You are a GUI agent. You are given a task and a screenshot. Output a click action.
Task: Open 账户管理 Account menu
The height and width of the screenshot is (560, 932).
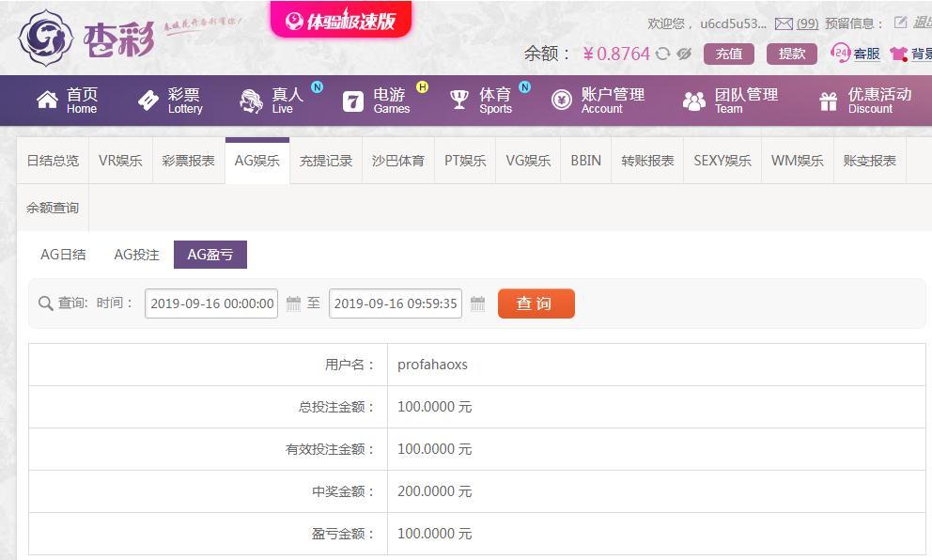click(613, 101)
